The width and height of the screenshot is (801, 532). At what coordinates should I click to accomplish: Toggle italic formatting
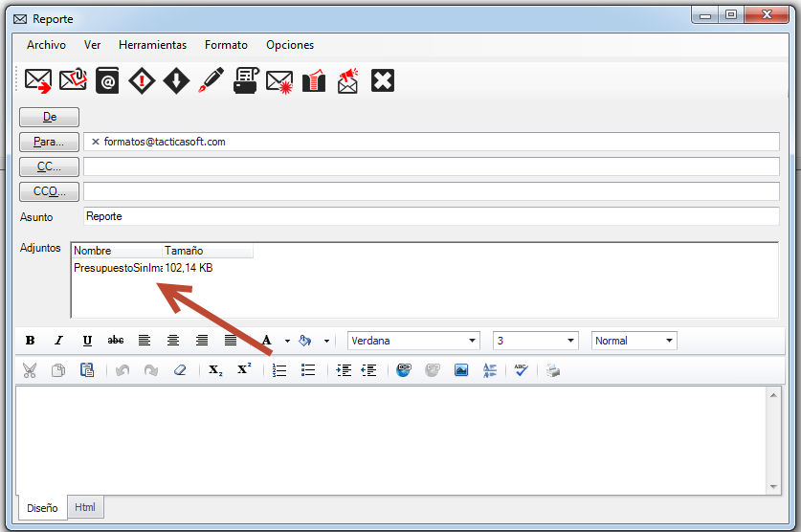point(58,341)
